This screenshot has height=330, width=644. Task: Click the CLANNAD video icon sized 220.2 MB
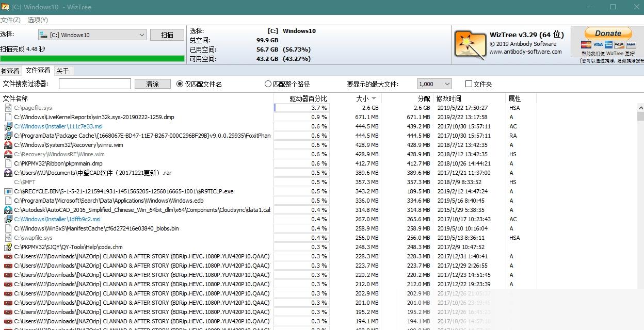tap(8, 275)
